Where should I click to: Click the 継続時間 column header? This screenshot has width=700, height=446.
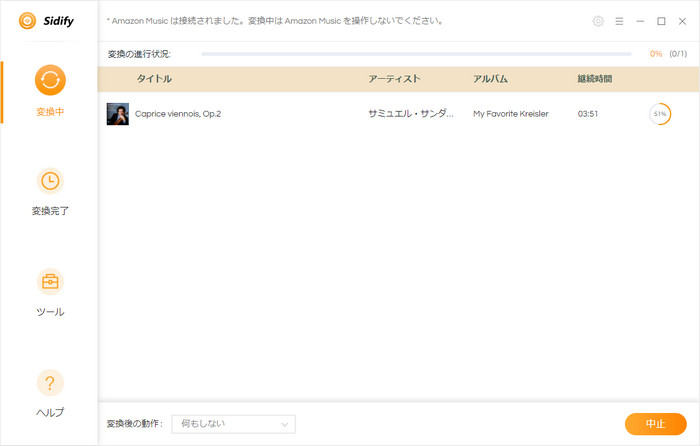pos(595,79)
